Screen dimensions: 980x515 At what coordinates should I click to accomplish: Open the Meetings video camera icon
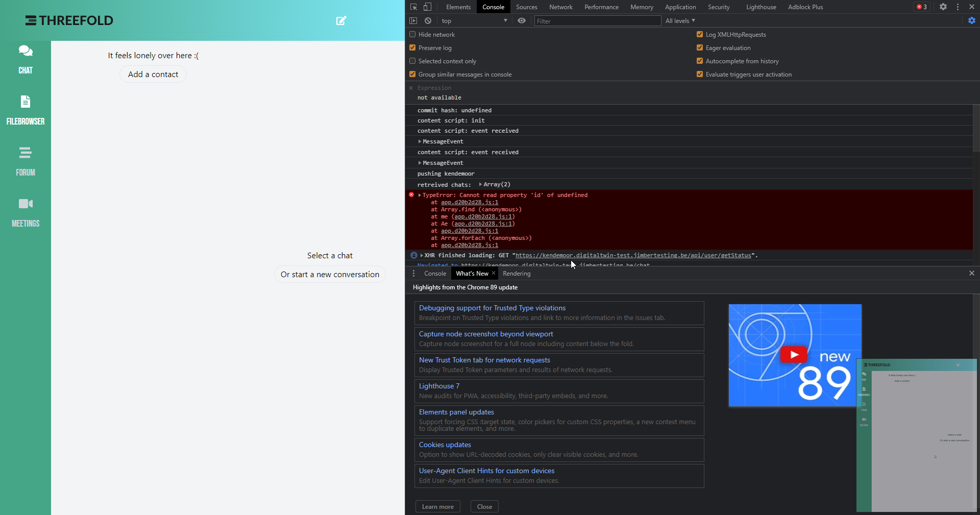coord(26,204)
